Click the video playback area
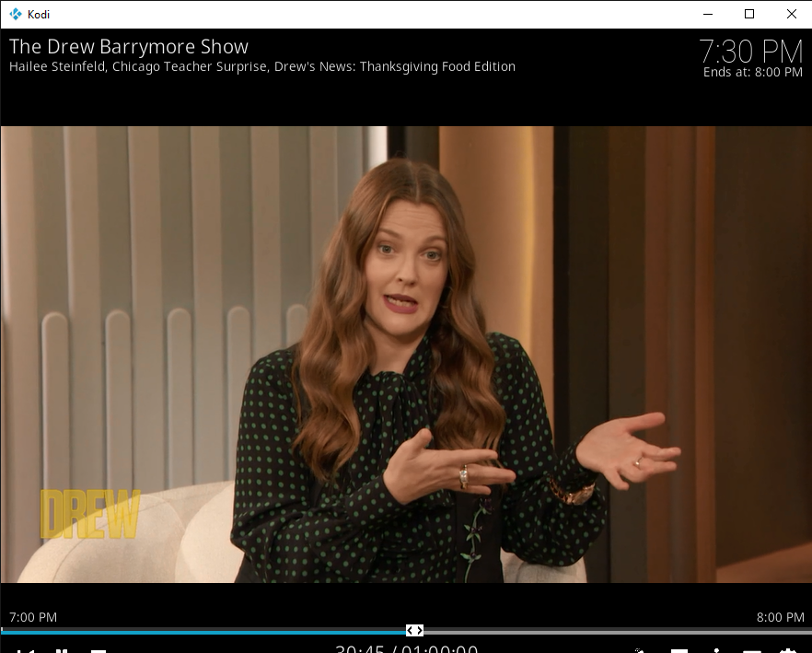 (x=406, y=355)
